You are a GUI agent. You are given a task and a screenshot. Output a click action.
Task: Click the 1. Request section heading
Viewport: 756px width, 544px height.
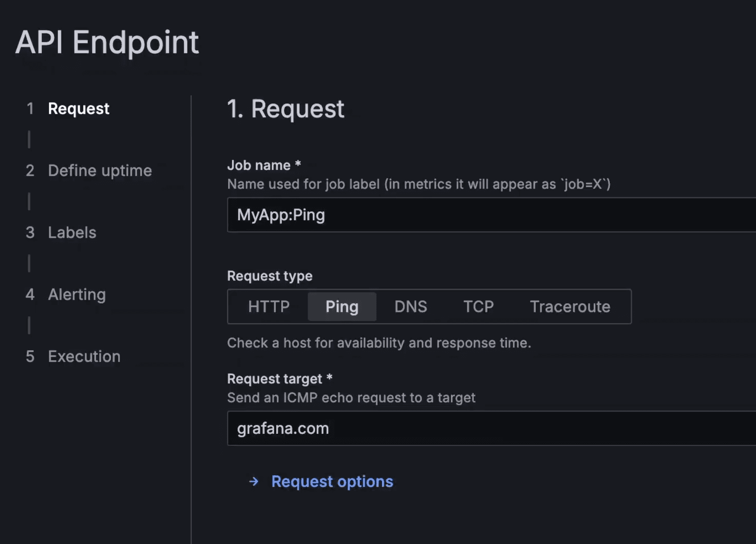click(285, 109)
